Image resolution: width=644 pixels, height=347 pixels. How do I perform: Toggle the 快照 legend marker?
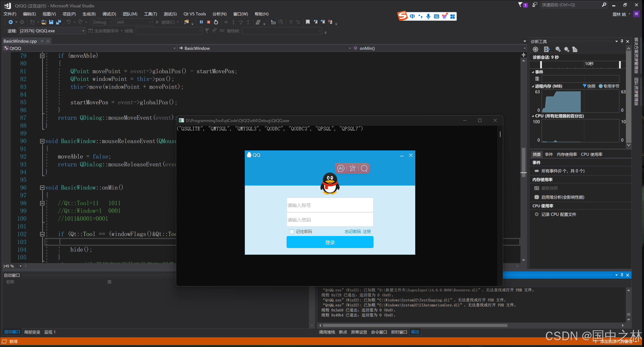tap(584, 86)
